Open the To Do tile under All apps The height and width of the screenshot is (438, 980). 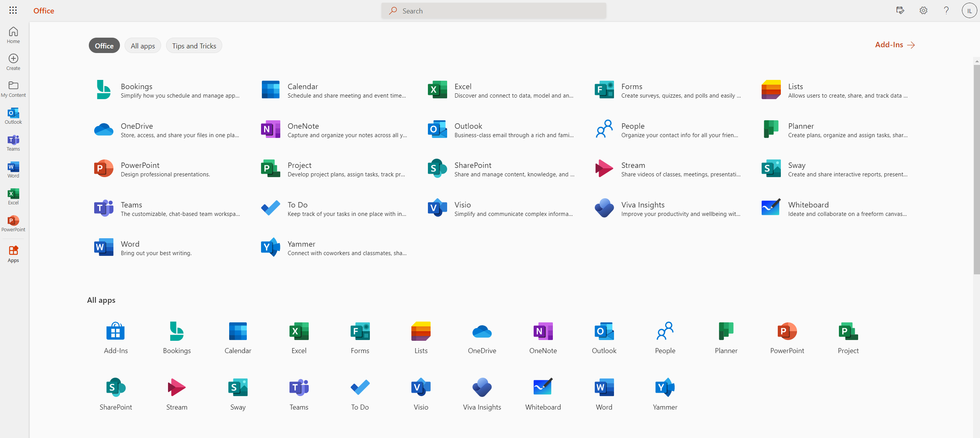point(360,394)
